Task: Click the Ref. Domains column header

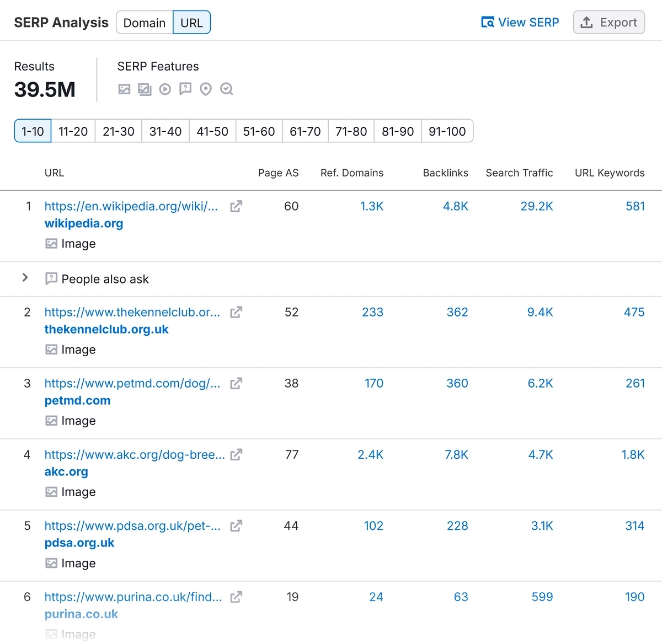Action: 352,173
